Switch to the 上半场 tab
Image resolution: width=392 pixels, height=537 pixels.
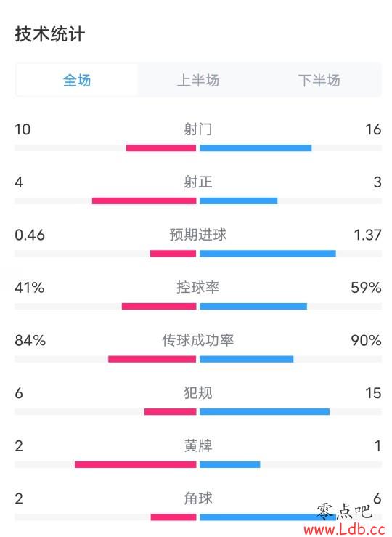tap(198, 80)
